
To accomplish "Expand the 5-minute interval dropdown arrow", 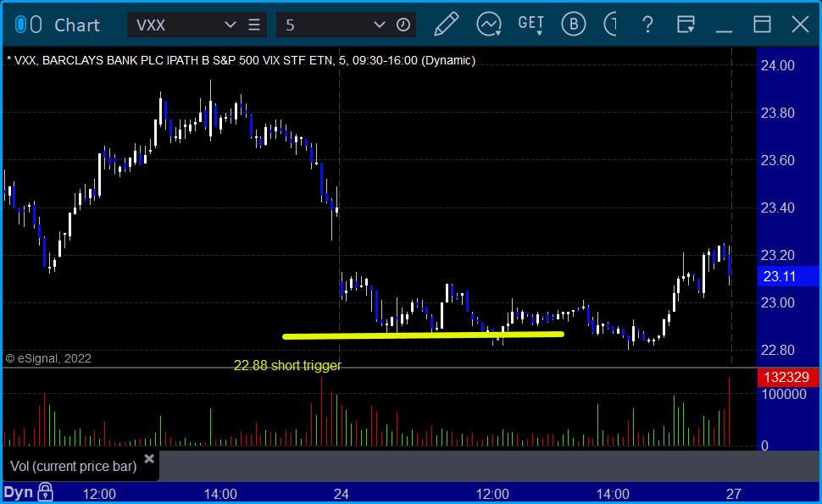I will coord(379,25).
